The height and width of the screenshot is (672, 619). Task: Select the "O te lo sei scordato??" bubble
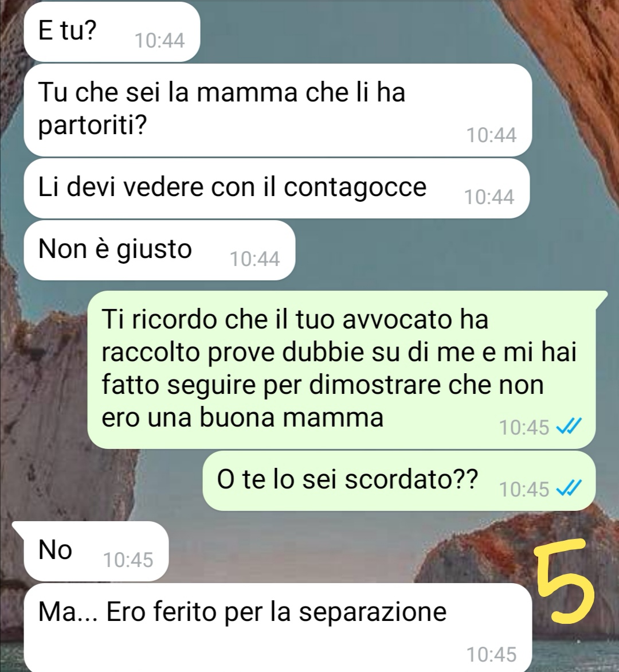click(x=399, y=480)
